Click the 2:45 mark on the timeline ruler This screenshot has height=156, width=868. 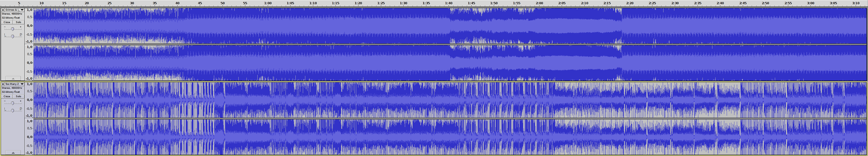743,3
